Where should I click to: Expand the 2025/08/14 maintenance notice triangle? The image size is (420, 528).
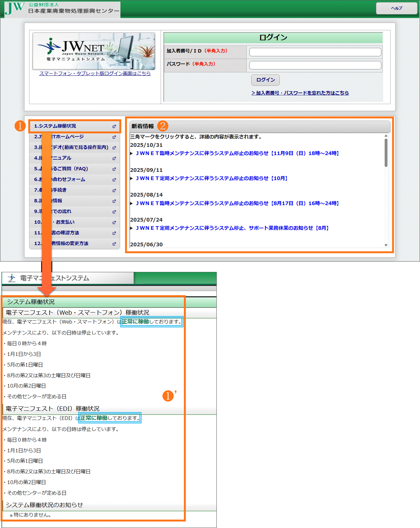131,204
